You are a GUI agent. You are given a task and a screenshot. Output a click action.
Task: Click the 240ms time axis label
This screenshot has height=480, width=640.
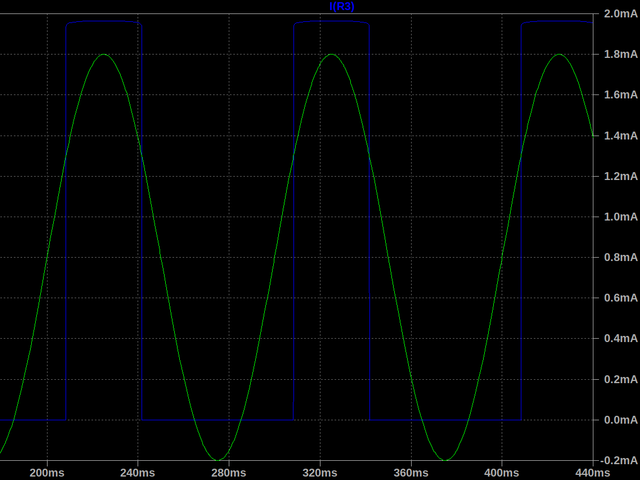[x=137, y=472]
